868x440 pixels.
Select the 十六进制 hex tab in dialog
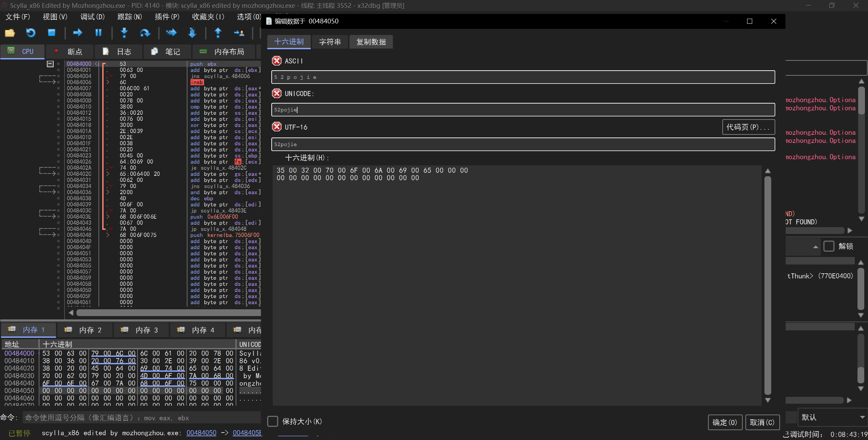(289, 42)
